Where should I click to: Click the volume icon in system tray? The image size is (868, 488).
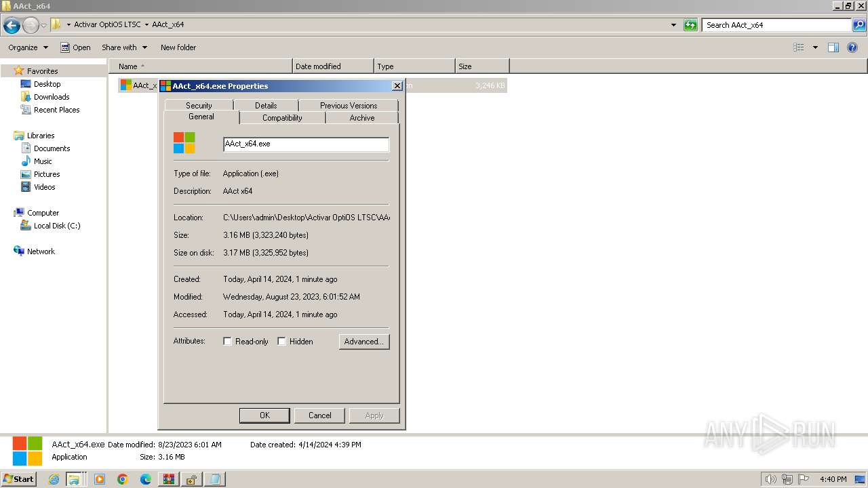point(772,479)
